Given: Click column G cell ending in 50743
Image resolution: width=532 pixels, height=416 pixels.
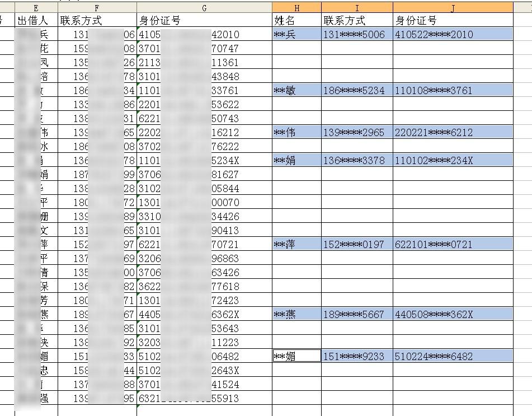Looking at the screenshot, I should point(204,118).
